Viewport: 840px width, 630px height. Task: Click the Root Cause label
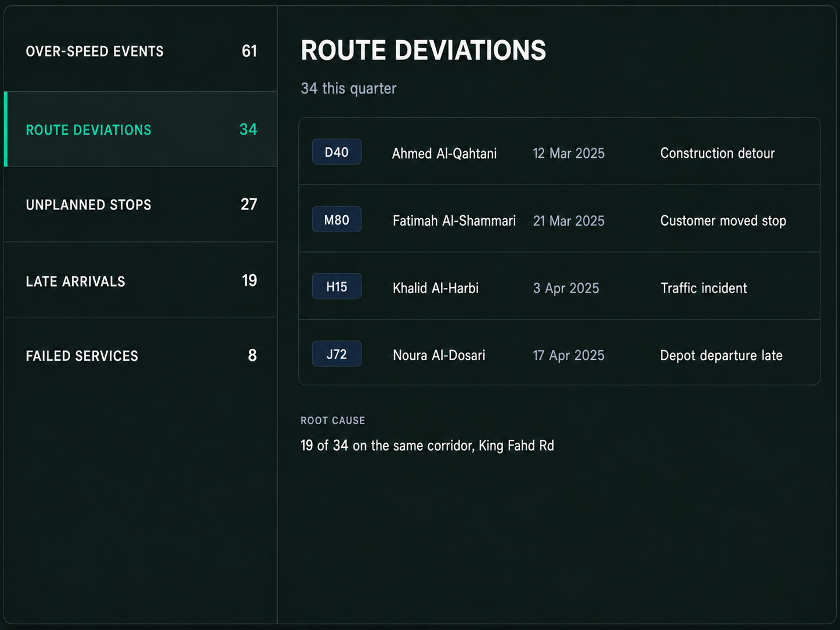click(333, 420)
